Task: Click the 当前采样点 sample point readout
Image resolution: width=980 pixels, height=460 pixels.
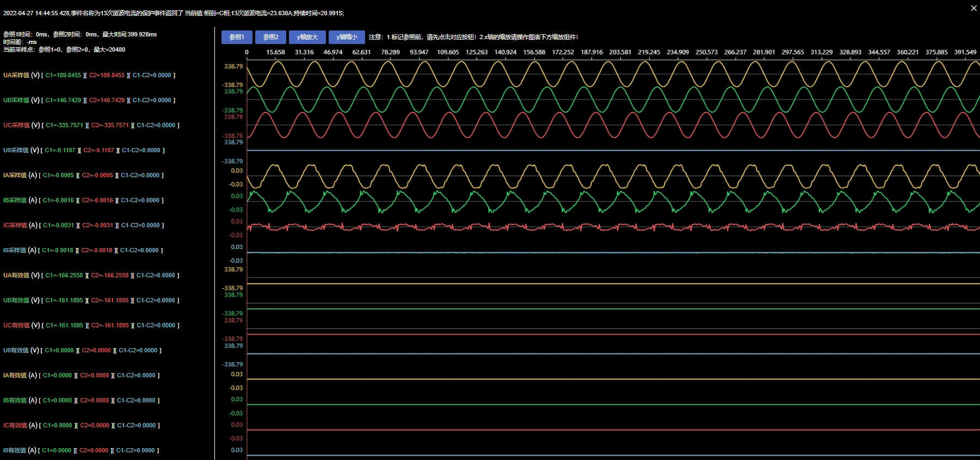Action: click(64, 49)
